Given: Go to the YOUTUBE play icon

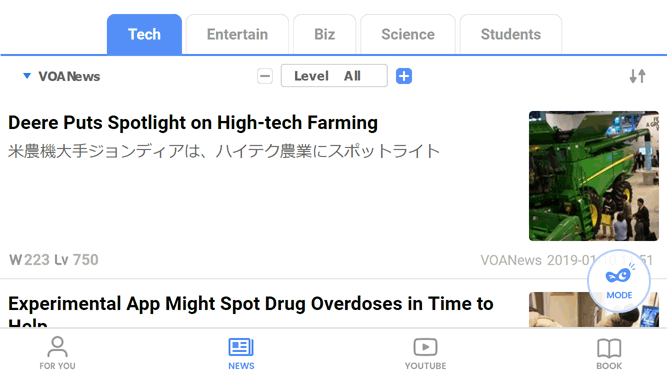Looking at the screenshot, I should click(x=425, y=347).
